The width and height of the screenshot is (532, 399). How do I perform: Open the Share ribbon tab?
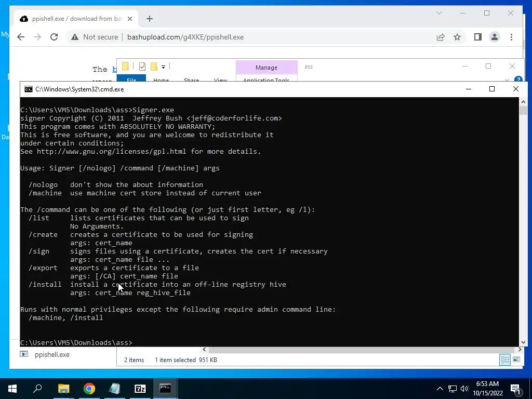point(191,79)
